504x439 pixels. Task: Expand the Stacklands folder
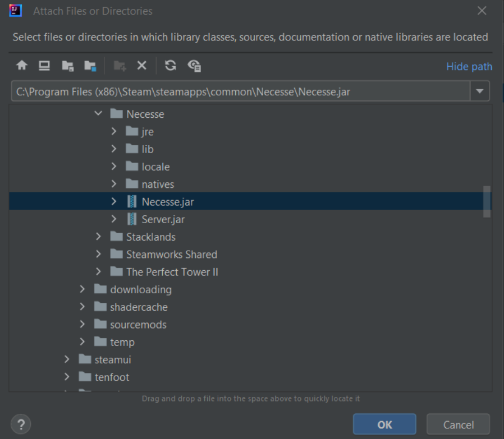[98, 237]
